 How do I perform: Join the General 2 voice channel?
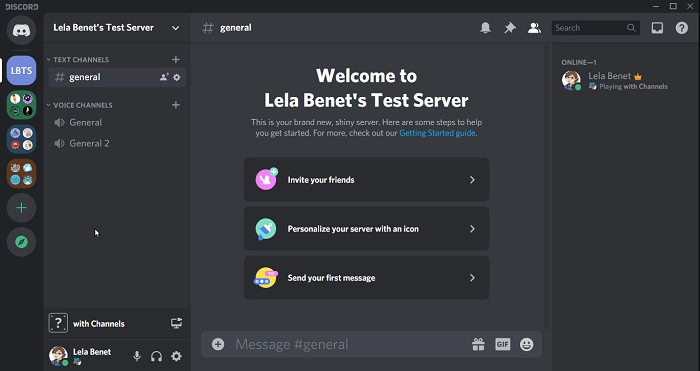point(117,143)
